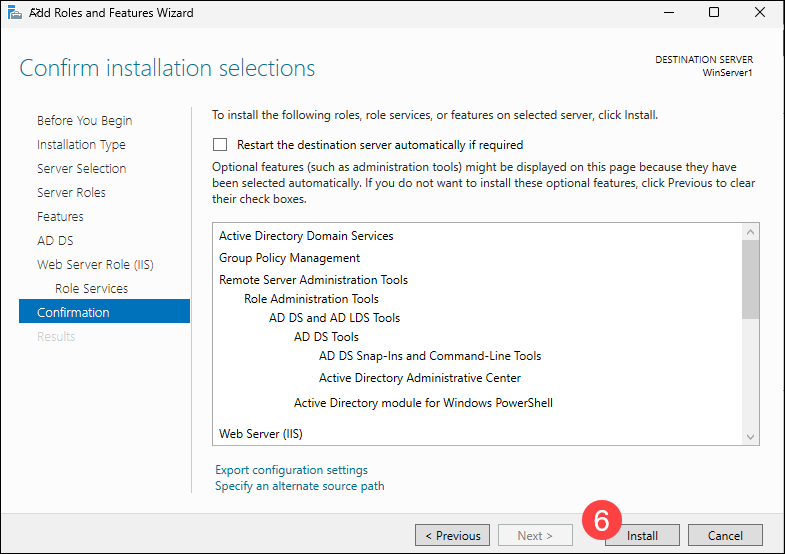Open the AD DS step
Image resolution: width=785 pixels, height=554 pixels.
point(55,241)
